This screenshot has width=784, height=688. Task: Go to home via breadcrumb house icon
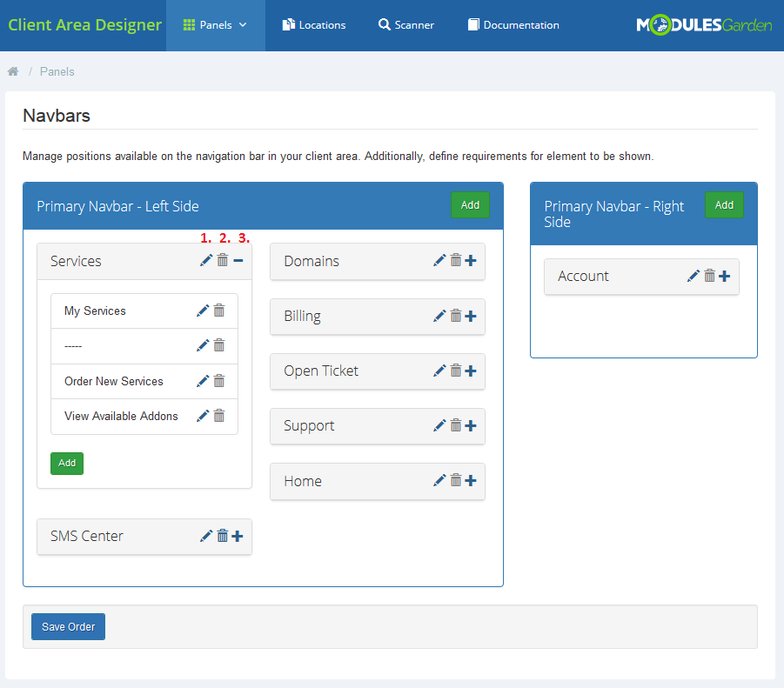coord(13,71)
